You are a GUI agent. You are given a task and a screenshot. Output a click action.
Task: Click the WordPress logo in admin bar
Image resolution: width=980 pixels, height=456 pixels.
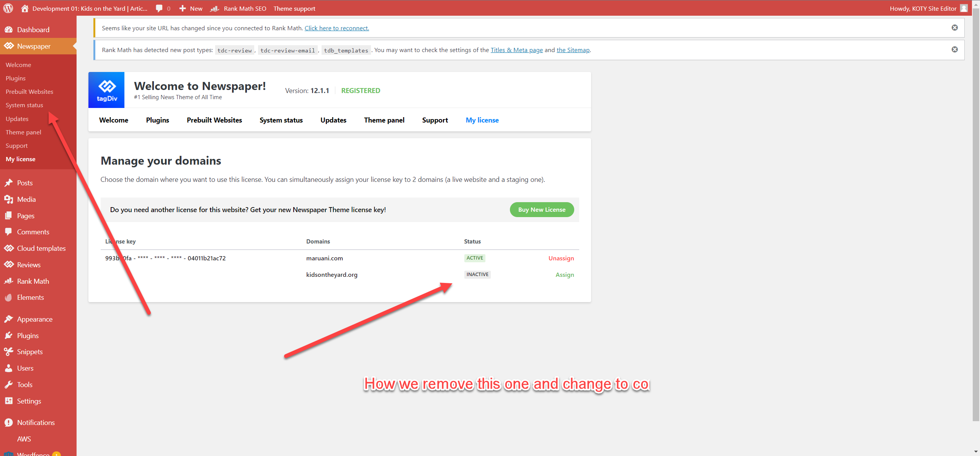click(8, 8)
